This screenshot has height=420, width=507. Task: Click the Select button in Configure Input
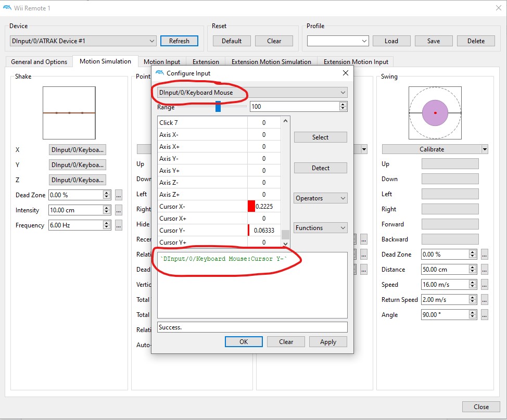321,137
